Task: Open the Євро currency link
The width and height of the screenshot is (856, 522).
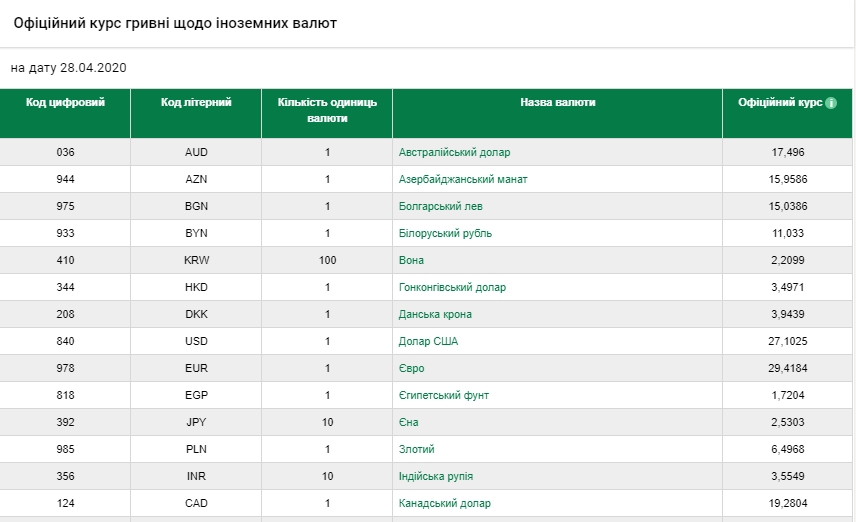Action: pyautogui.click(x=411, y=368)
